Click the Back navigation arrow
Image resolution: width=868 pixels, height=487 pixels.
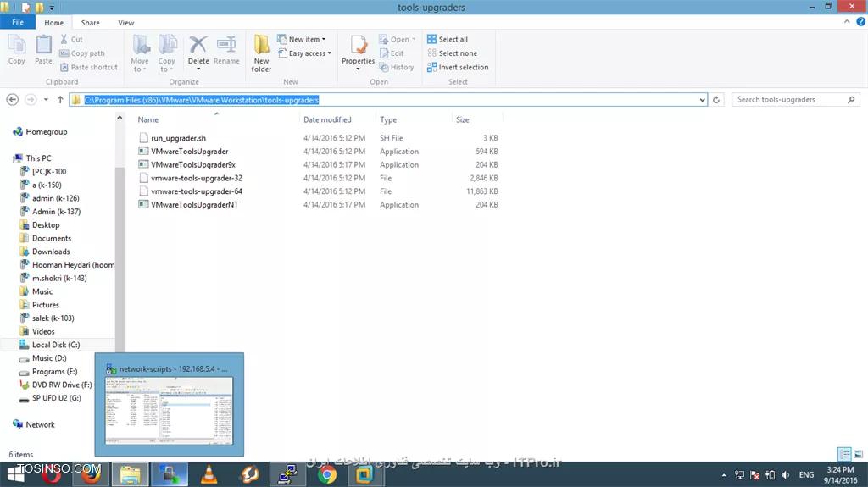12,100
